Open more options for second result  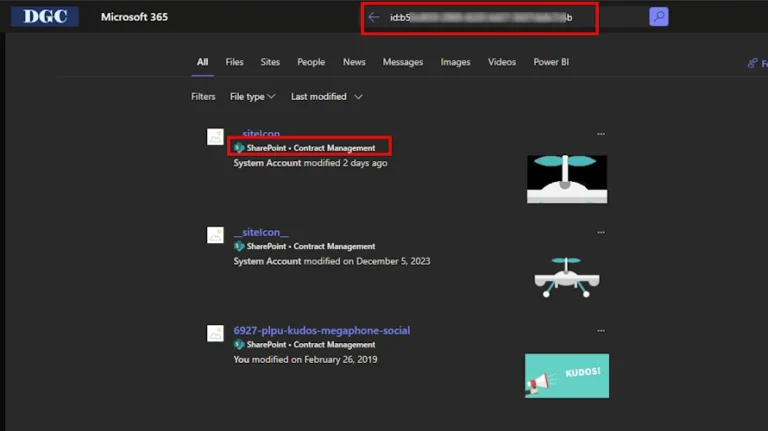[x=601, y=232]
